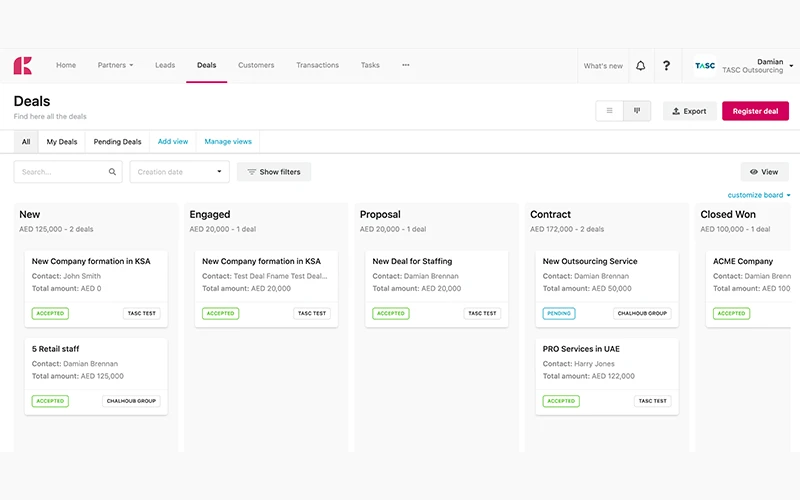Click the TASC company logo
800x500 pixels.
705,66
